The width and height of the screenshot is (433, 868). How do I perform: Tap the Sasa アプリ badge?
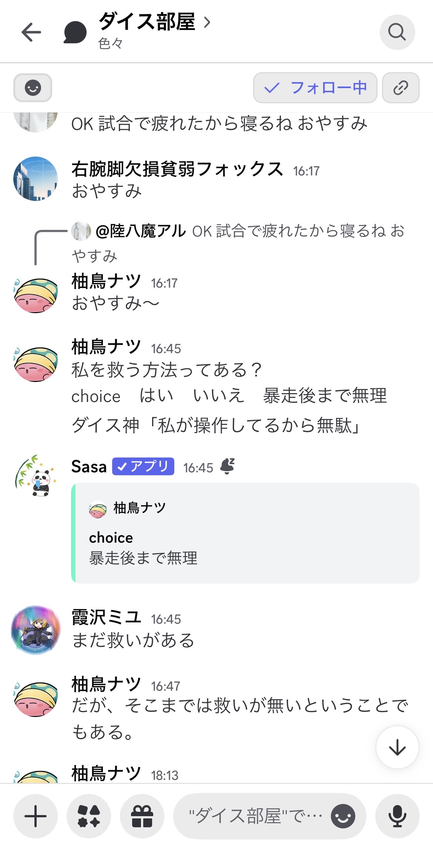pyautogui.click(x=143, y=466)
